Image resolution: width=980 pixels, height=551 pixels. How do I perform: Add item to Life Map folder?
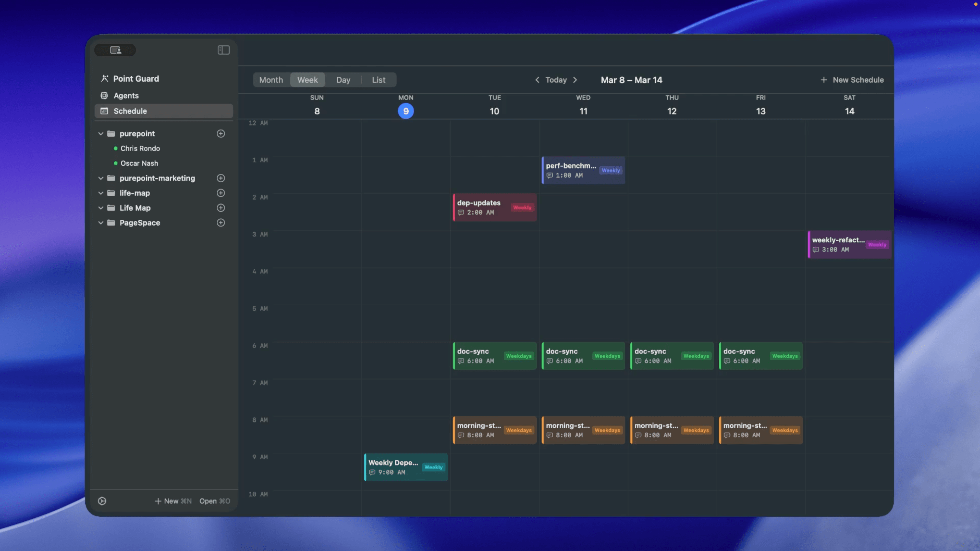(x=221, y=208)
